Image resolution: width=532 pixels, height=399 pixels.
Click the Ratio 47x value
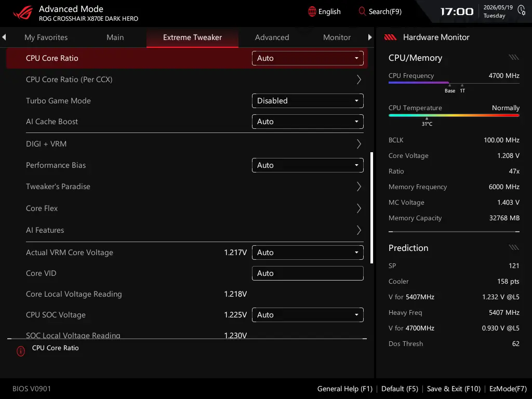point(514,171)
